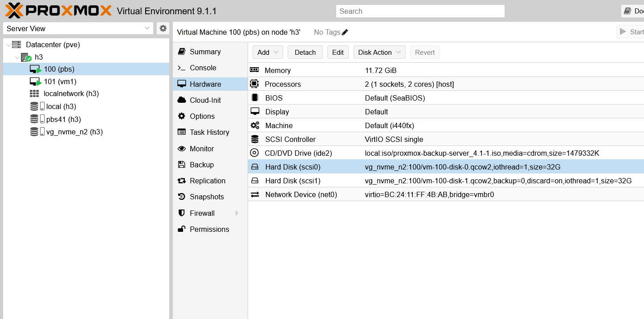Click the SCSI Controller database icon
644x319 pixels.
tap(255, 139)
